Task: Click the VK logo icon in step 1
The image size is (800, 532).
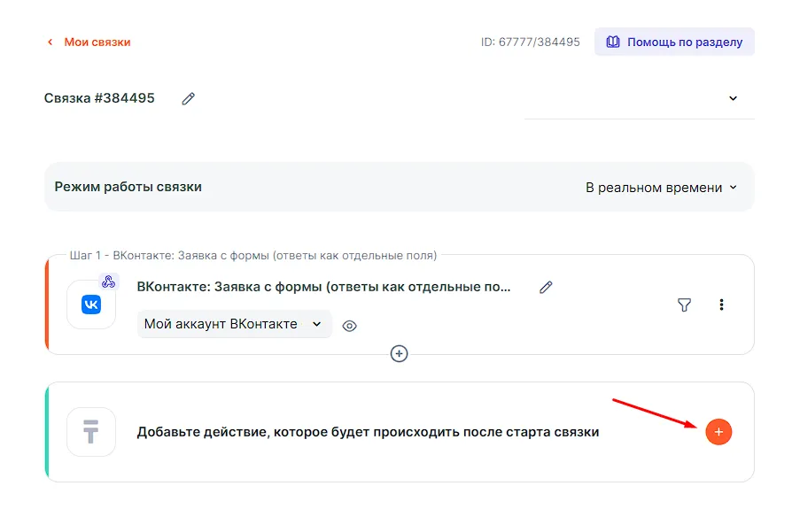Action: click(x=91, y=305)
